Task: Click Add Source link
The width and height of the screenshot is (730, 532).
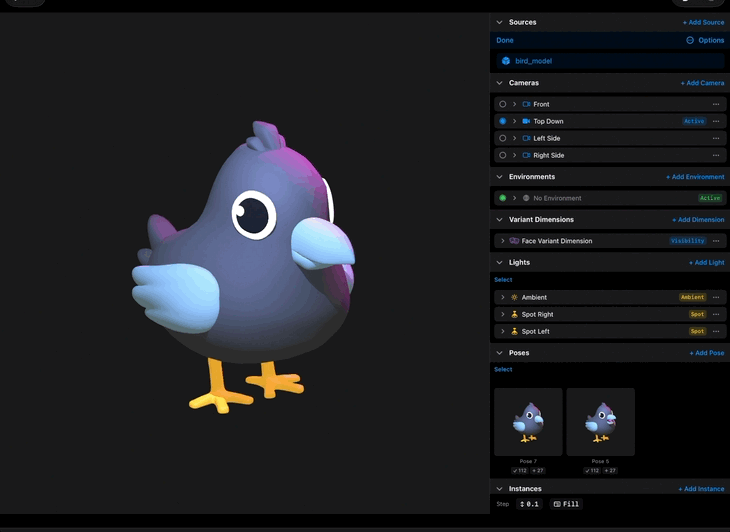Action: [703, 22]
